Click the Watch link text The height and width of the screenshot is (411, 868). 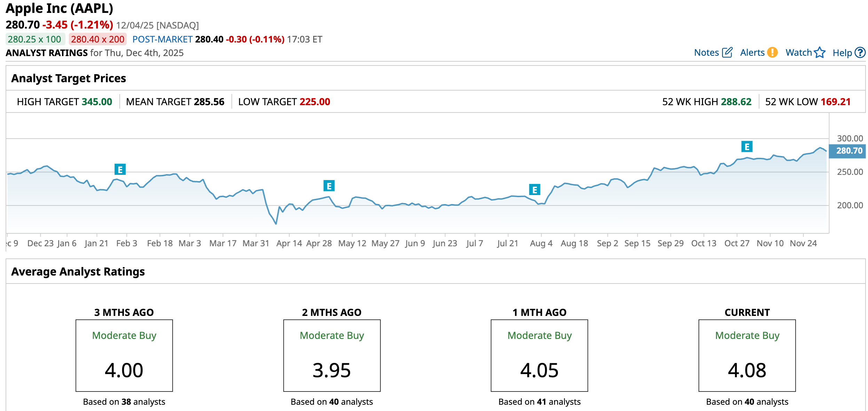798,53
